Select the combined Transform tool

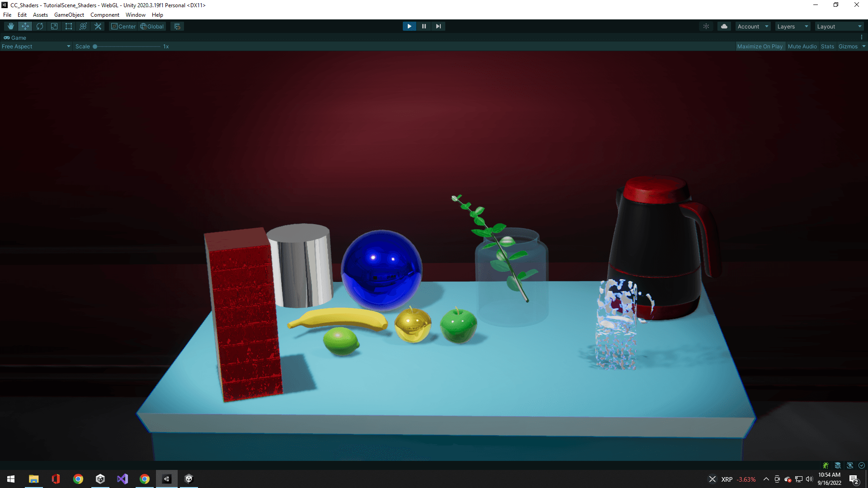tap(83, 26)
